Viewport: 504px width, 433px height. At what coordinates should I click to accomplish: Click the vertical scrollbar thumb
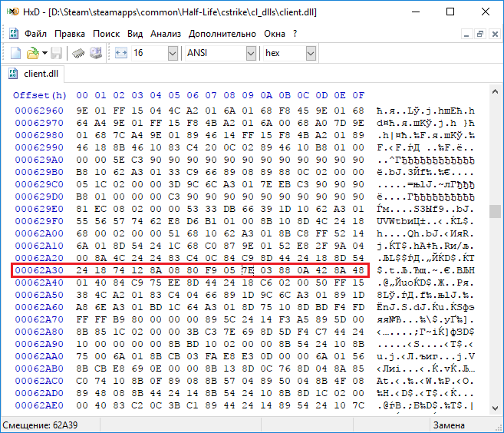[x=495, y=212]
